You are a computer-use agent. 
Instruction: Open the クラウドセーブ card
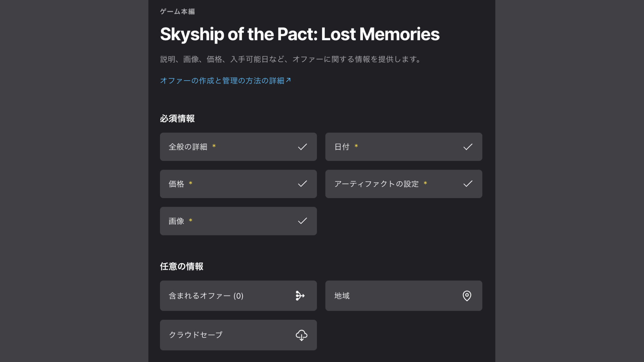[196, 335]
